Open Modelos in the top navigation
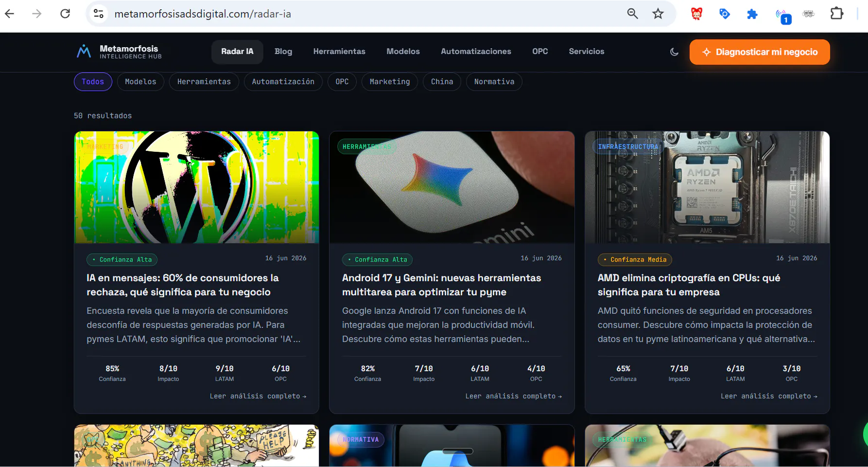 tap(403, 52)
